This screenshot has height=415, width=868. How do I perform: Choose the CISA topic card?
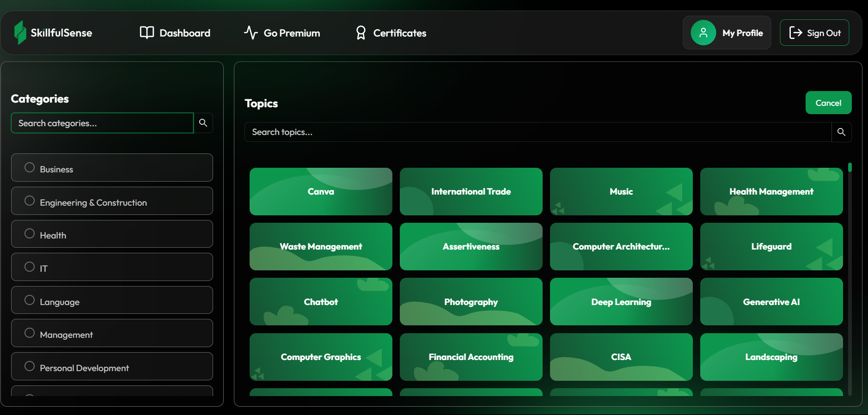621,357
